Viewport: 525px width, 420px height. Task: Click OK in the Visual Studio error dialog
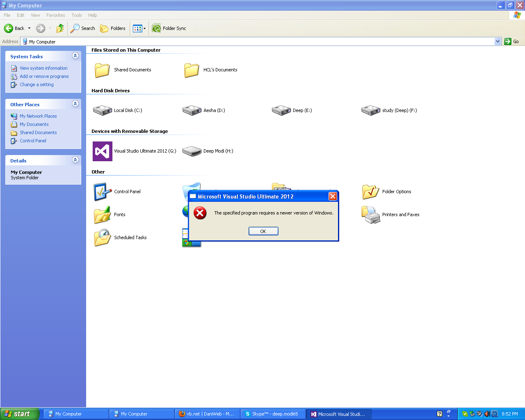263,231
